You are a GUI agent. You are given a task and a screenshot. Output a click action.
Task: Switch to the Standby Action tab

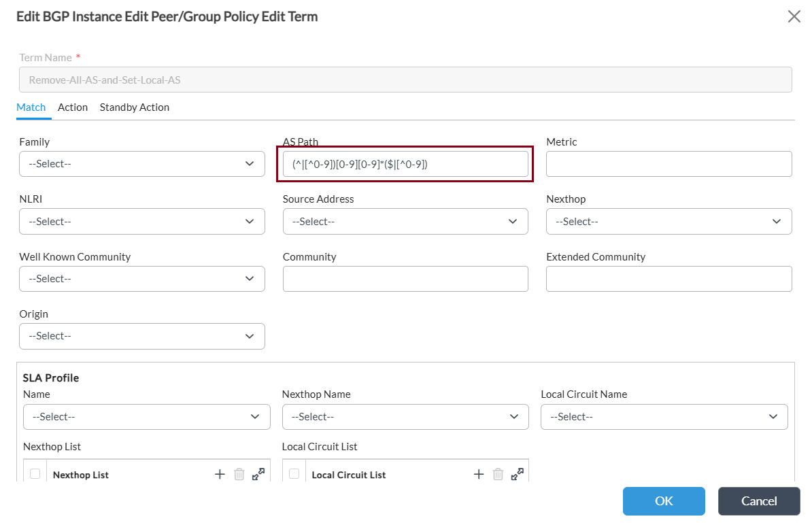click(135, 107)
